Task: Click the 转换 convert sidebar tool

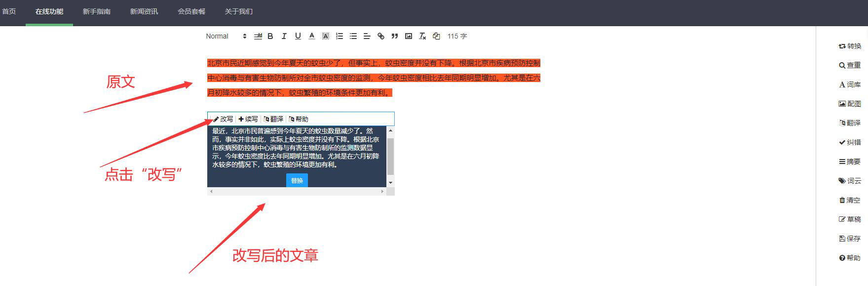Action: click(x=850, y=46)
